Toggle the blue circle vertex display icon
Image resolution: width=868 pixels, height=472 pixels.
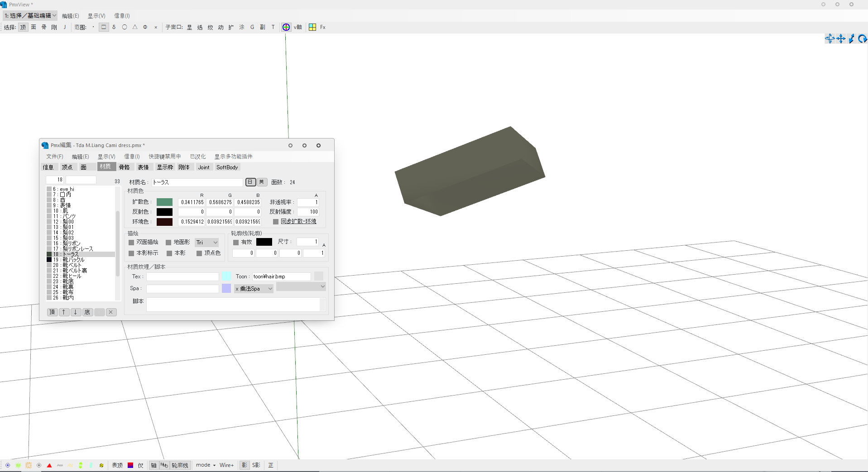click(8, 465)
